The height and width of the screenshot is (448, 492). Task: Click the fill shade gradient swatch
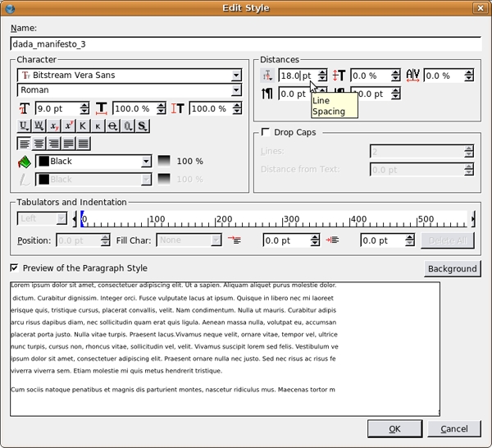pos(164,162)
